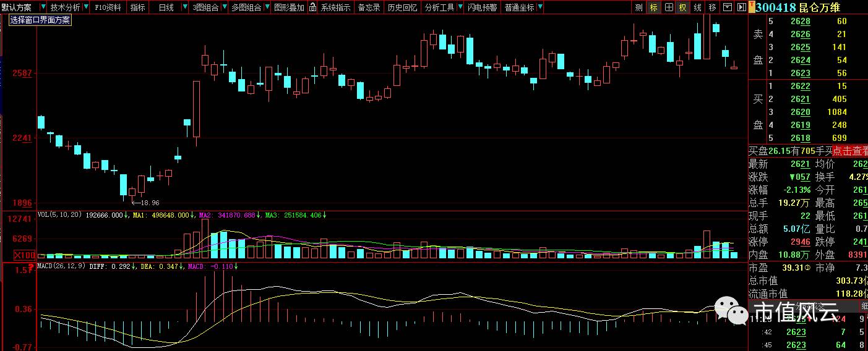868x351 pixels.
Task: Click the red 点击查看 link
Action: (x=849, y=151)
